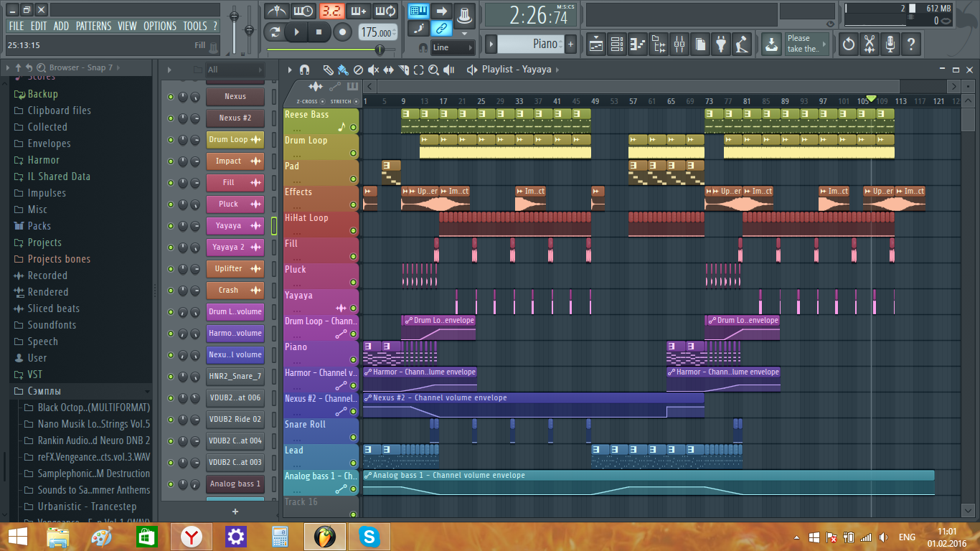This screenshot has width=980, height=551.
Task: Mute the HiHat Loop track
Action: tap(353, 230)
